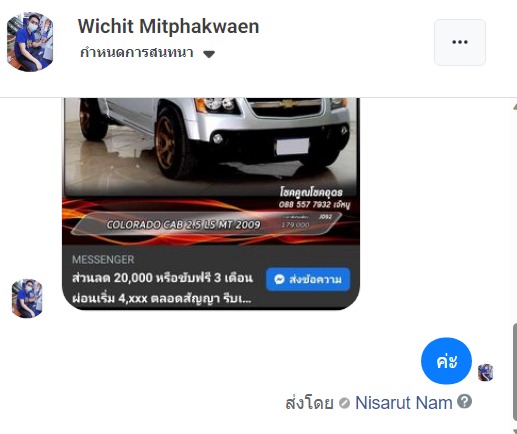The height and width of the screenshot is (434, 517).
Task: Open the Nisarut Nam sender link
Action: point(404,403)
